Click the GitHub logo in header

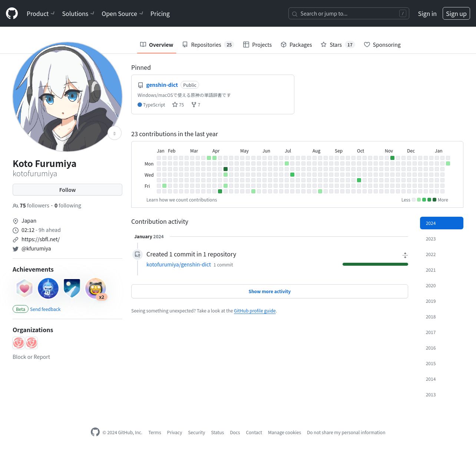[12, 14]
